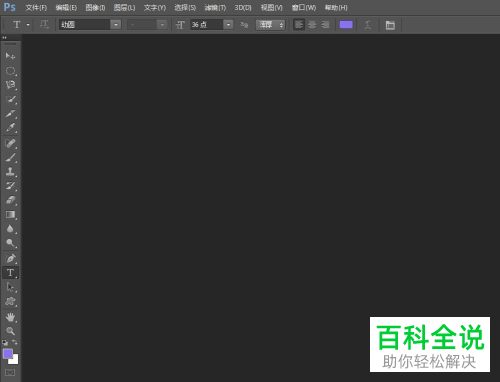Select the Path Selection arrow tool
This screenshot has width=500, height=382.
(10, 287)
